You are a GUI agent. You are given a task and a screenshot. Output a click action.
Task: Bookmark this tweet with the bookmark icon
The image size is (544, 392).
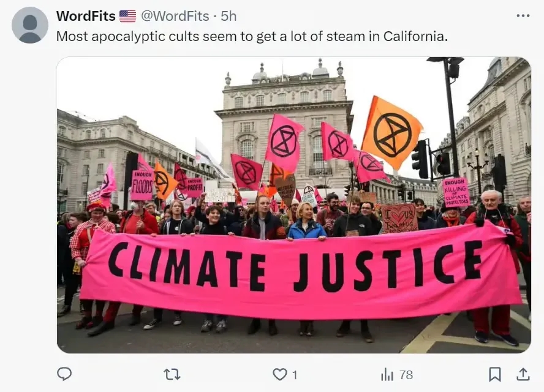495,375
